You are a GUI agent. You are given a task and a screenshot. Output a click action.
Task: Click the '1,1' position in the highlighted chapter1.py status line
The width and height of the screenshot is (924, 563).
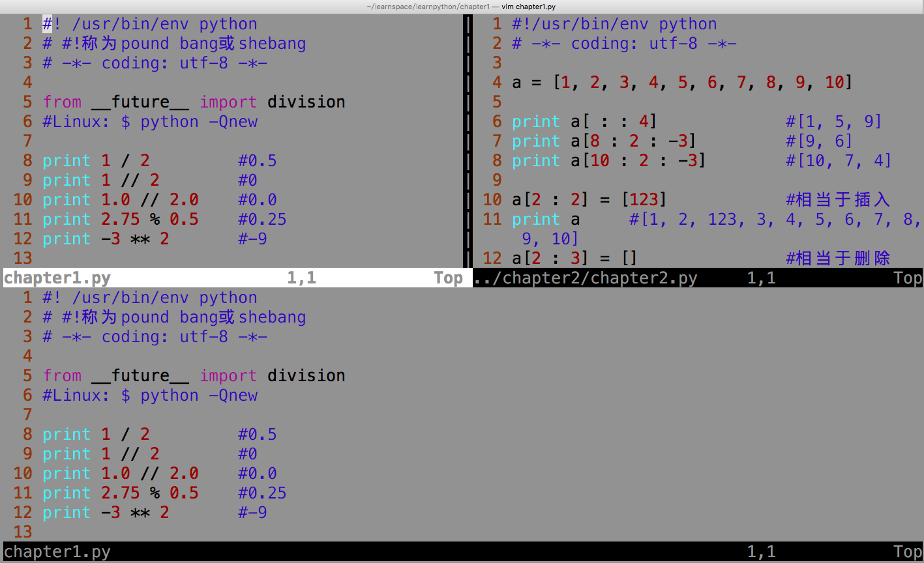click(x=301, y=278)
